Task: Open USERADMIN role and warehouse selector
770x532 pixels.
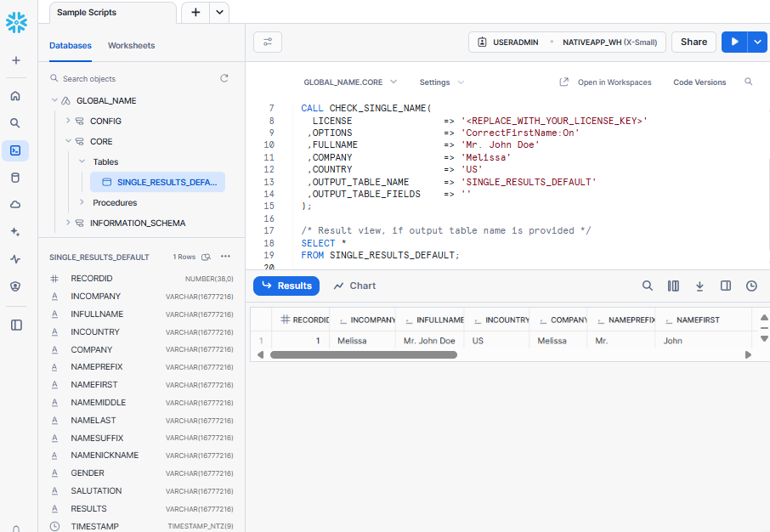Action: 567,42
